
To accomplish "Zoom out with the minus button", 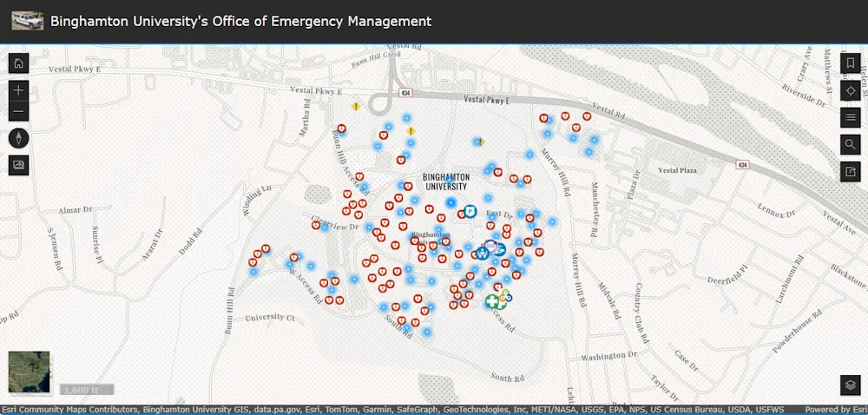I will (18, 111).
